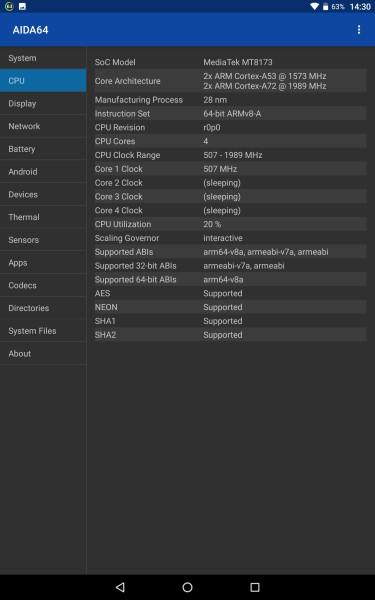The width and height of the screenshot is (375, 600).
Task: Switch to the Display section
Action: pos(43,103)
